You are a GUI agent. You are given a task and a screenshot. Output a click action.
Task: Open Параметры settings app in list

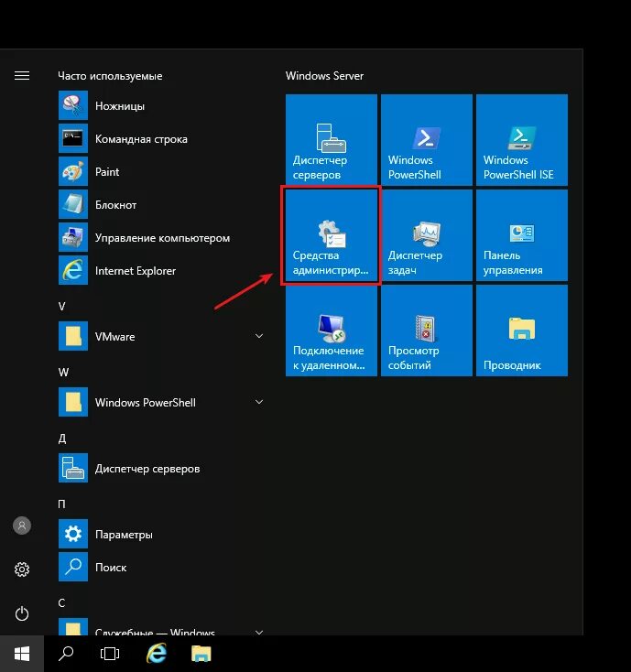tap(161, 534)
